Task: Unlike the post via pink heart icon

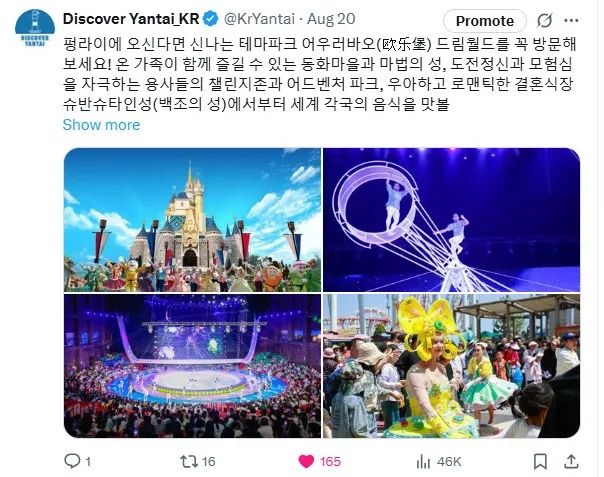Action: [x=306, y=461]
